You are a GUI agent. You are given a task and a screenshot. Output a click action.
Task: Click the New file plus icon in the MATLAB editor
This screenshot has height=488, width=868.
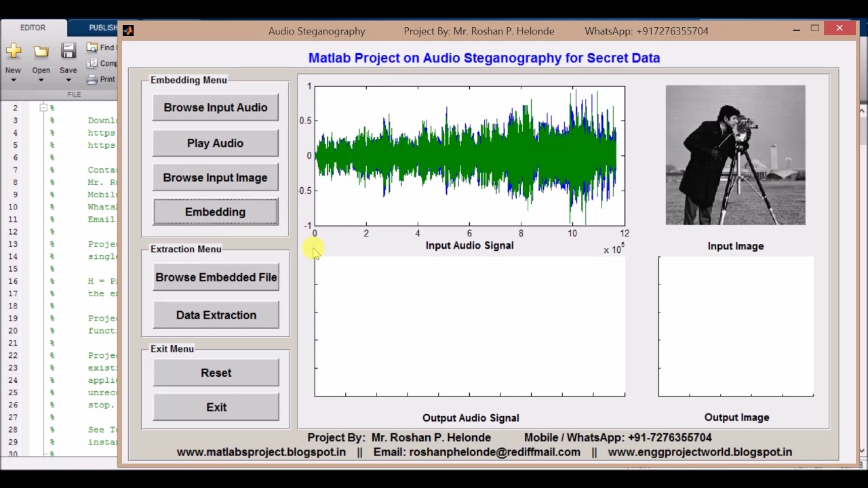click(x=13, y=51)
